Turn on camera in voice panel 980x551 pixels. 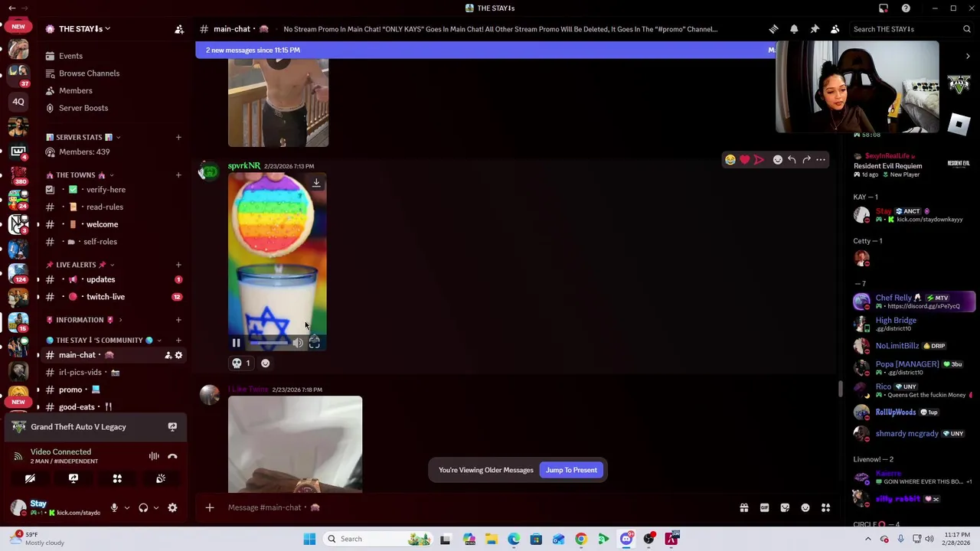pyautogui.click(x=30, y=479)
